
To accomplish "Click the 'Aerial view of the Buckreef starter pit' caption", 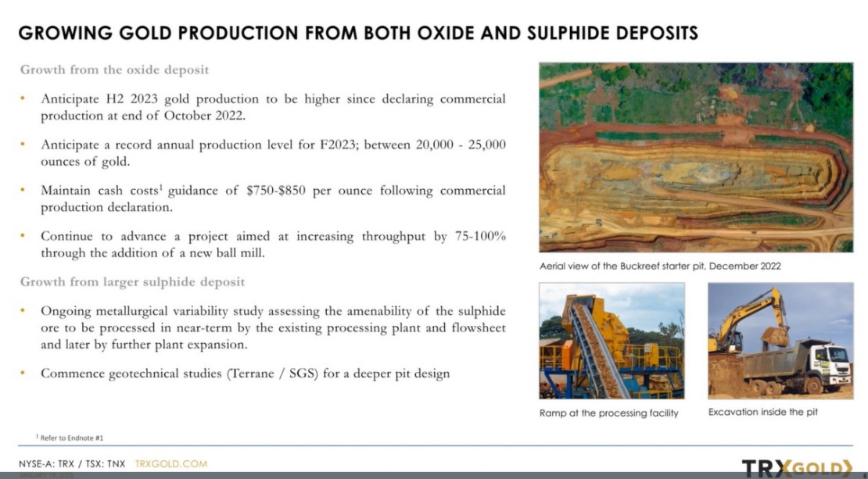I will click(x=660, y=266).
